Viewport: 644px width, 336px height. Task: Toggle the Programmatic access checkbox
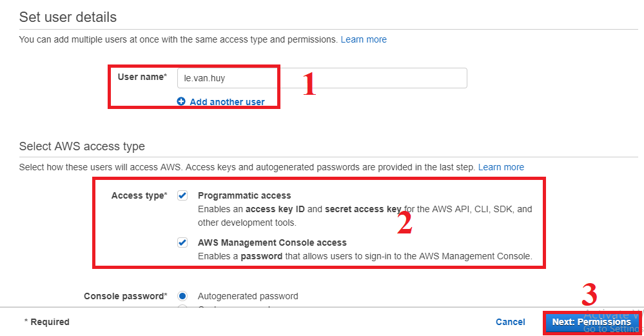point(182,195)
